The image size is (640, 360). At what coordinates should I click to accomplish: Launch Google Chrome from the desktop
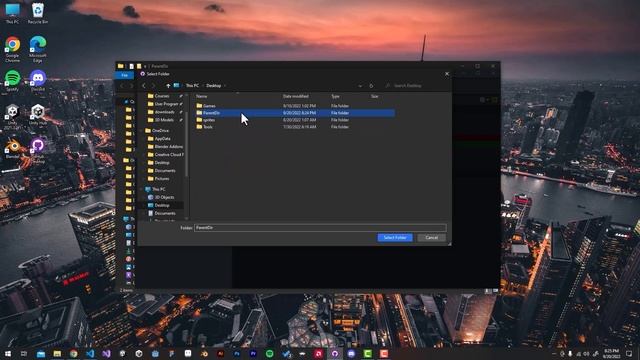click(x=12, y=49)
